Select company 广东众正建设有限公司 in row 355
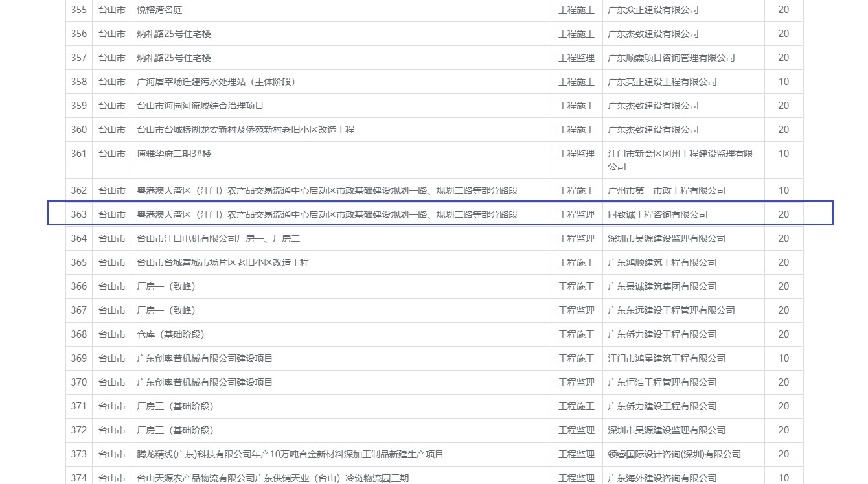868x484 pixels. pos(653,10)
